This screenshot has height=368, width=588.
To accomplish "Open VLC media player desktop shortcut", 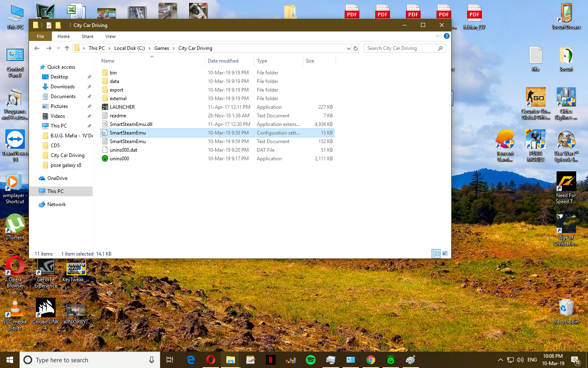I will coord(15,314).
